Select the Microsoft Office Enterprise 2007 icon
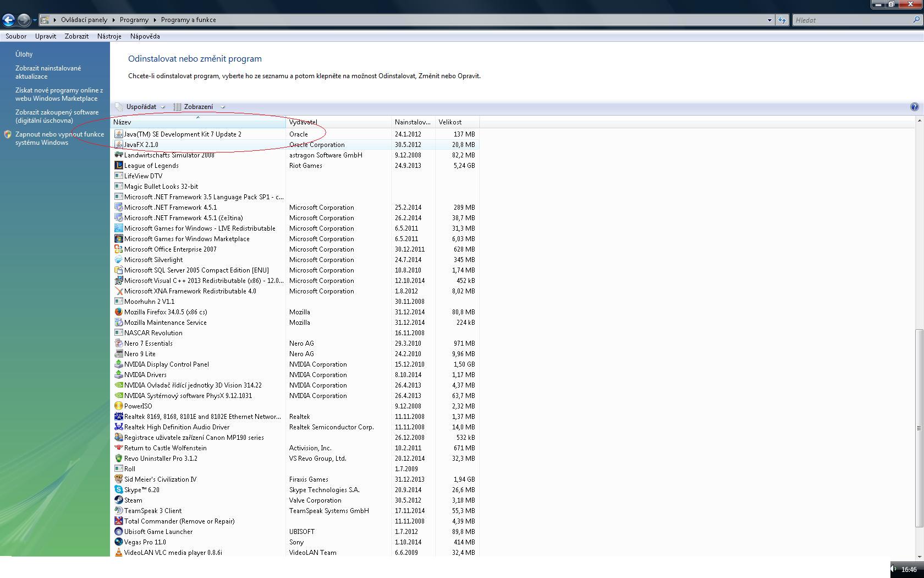 118,249
